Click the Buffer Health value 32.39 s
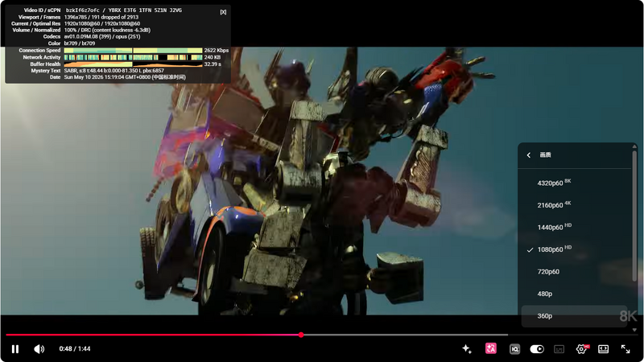Viewport: 644px width, 362px height. click(213, 64)
